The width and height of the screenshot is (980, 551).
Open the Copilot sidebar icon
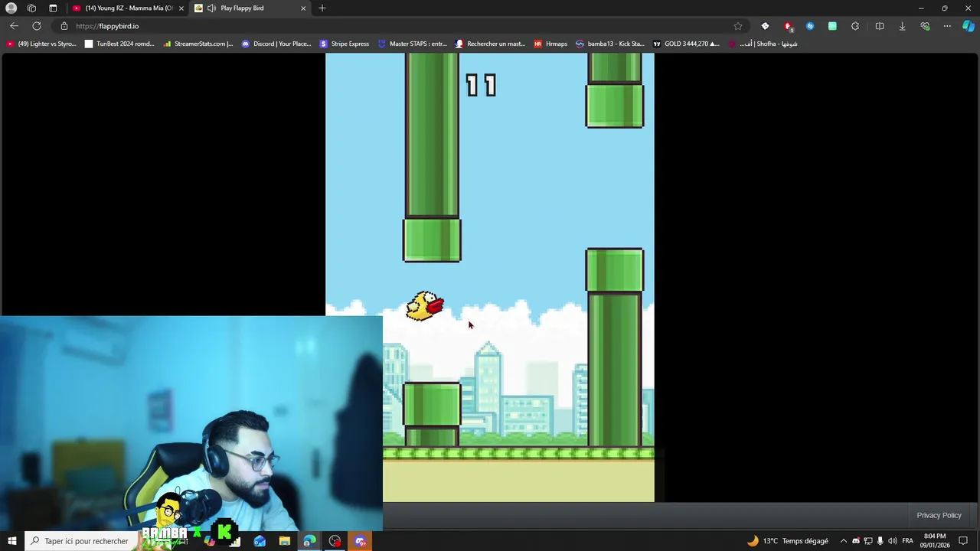click(969, 26)
